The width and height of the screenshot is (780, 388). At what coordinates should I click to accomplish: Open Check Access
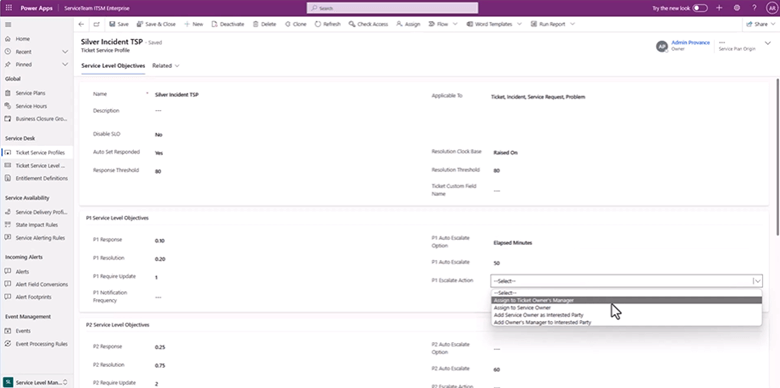(368, 24)
